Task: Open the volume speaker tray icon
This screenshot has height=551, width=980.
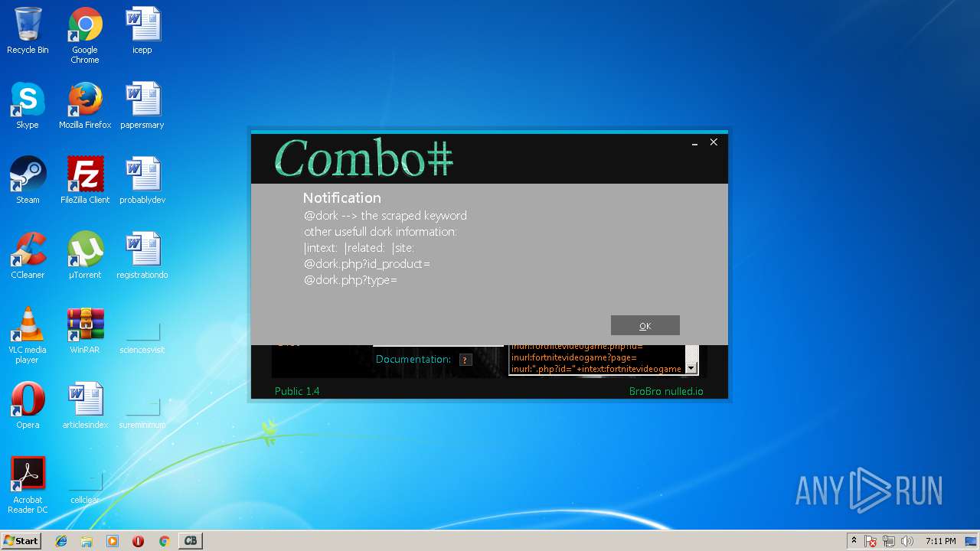Action: click(x=907, y=541)
